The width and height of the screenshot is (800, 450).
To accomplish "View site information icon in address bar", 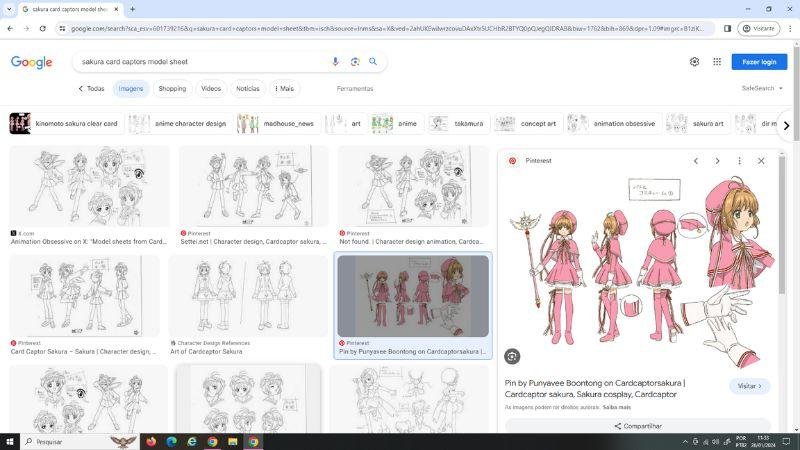I will click(62, 29).
